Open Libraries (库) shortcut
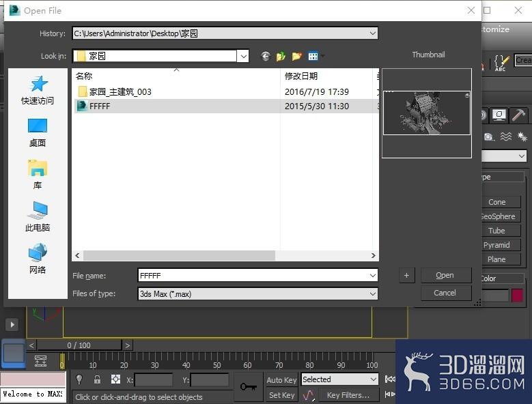This screenshot has height=404, width=532. click(x=38, y=175)
